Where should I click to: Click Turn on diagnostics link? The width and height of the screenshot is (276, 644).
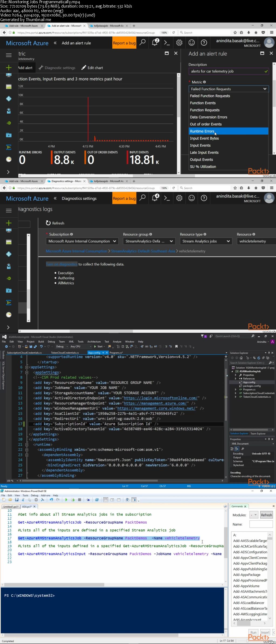pos(62,264)
